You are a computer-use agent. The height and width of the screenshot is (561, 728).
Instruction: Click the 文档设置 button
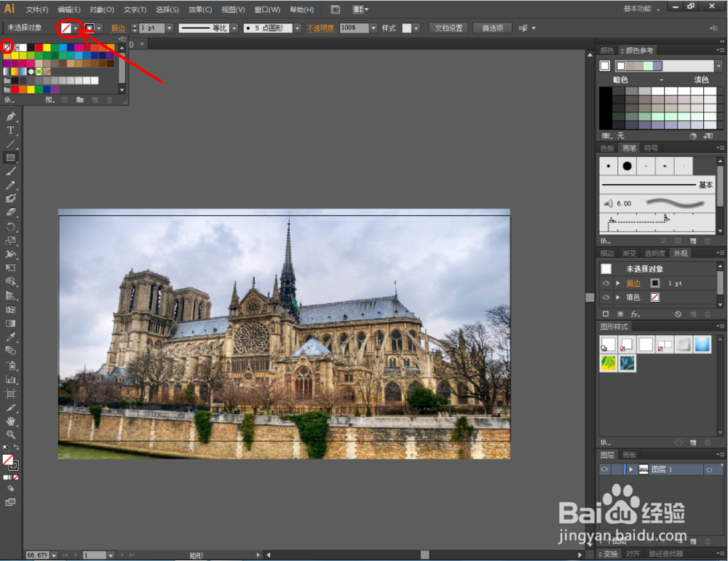[x=448, y=28]
